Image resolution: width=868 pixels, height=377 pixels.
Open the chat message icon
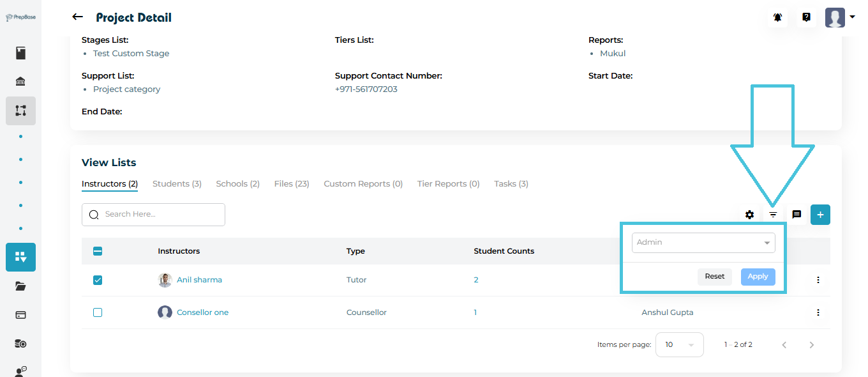coord(797,215)
